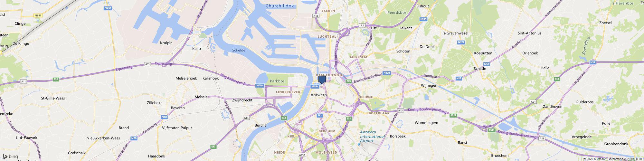Image resolution: width=644 pixels, height=161 pixels.
Task: Click the Schelde river label
Action: [x=239, y=50]
